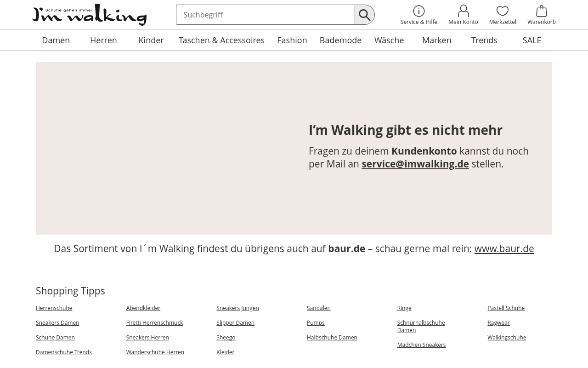Open Sheego link
Screen dimensions: 588x368
[x=226, y=338]
